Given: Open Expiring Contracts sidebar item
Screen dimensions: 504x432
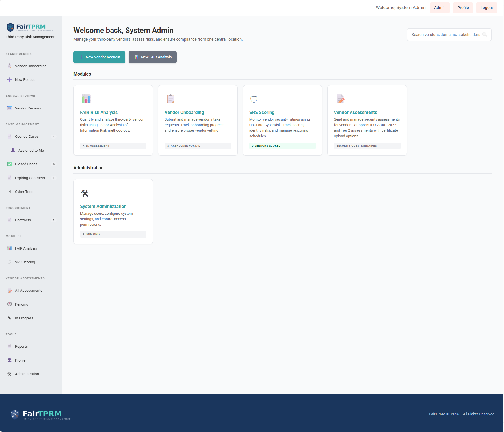Looking at the screenshot, I should [30, 178].
